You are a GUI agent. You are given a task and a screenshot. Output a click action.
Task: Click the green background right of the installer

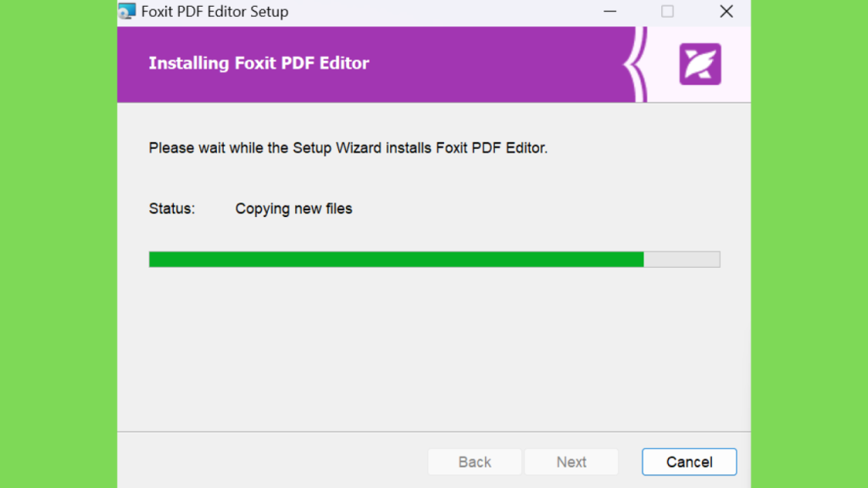(810, 244)
